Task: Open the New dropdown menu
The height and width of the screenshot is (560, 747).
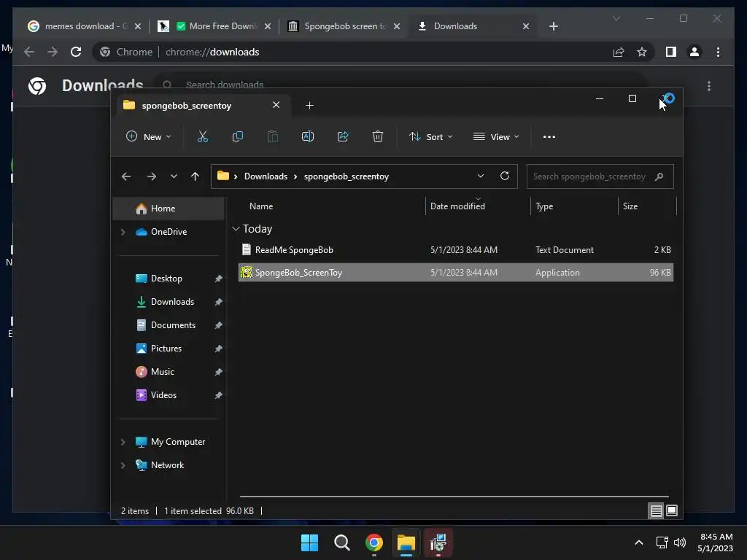Action: point(149,136)
